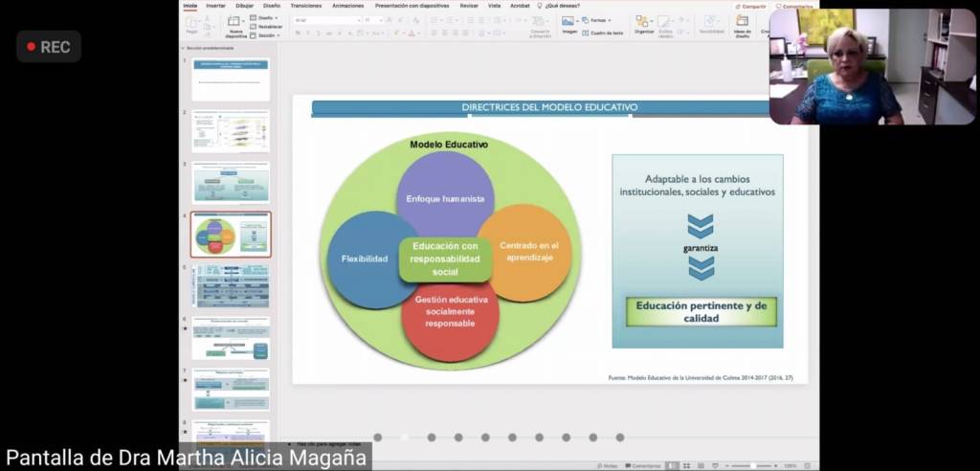
Task: Click the Comentarios button at top right
Action: point(795,6)
